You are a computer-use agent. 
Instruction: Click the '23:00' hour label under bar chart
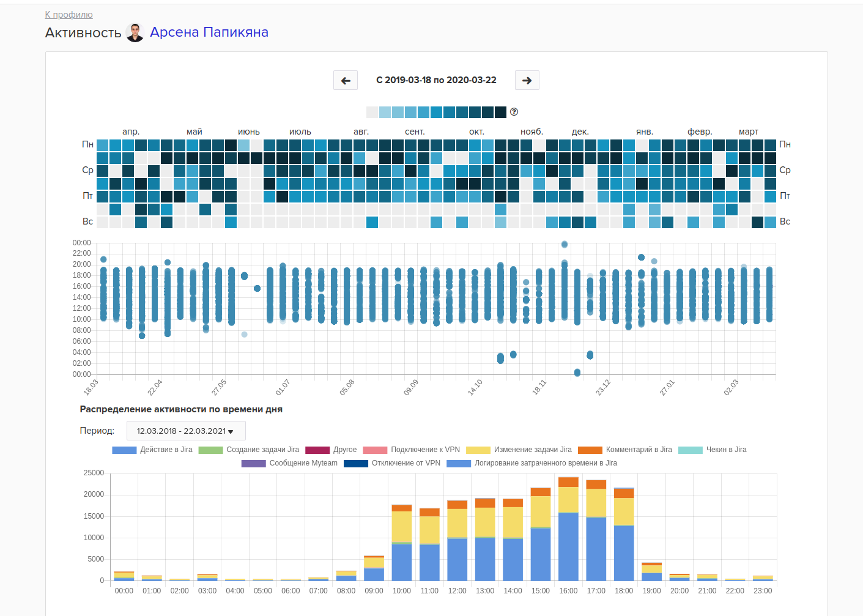click(x=763, y=591)
